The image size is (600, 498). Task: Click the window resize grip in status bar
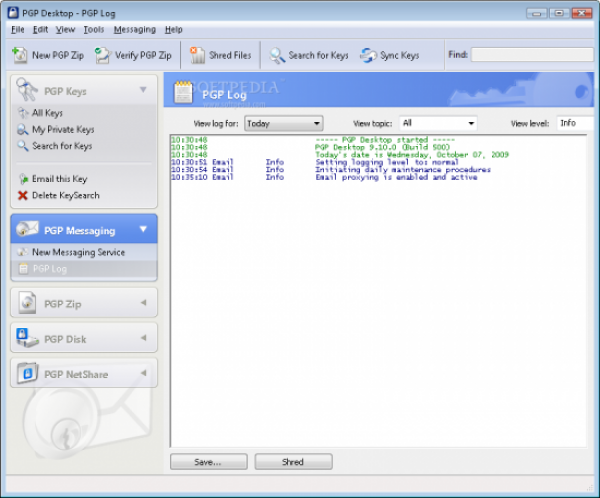[x=589, y=488]
